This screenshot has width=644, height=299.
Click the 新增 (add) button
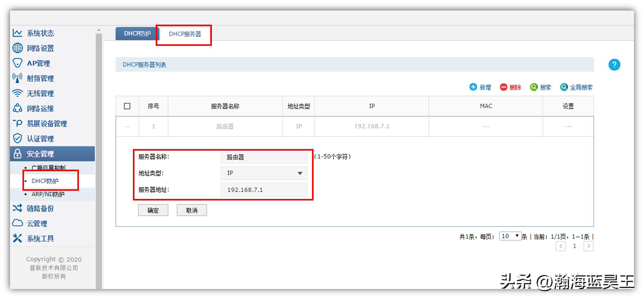coord(481,87)
